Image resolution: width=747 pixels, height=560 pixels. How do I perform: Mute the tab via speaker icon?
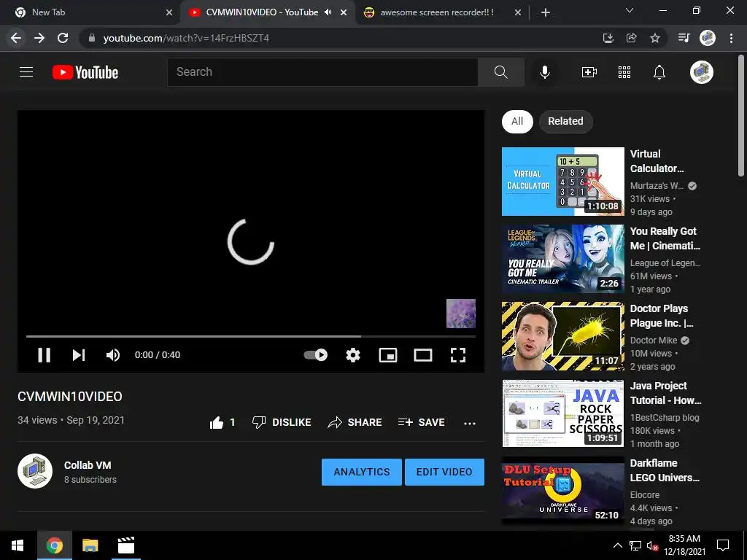click(x=328, y=12)
